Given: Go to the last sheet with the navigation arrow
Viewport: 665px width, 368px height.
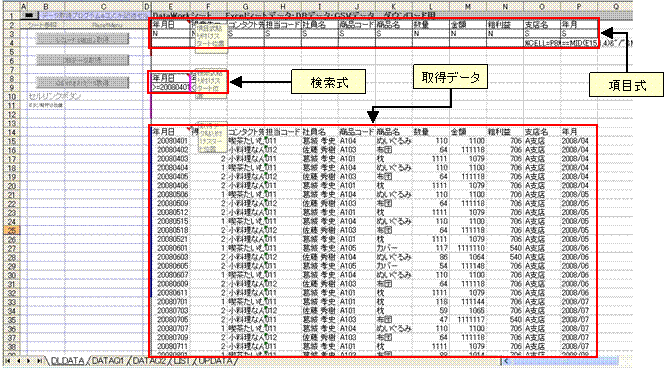Looking at the screenshot, I should click(39, 361).
